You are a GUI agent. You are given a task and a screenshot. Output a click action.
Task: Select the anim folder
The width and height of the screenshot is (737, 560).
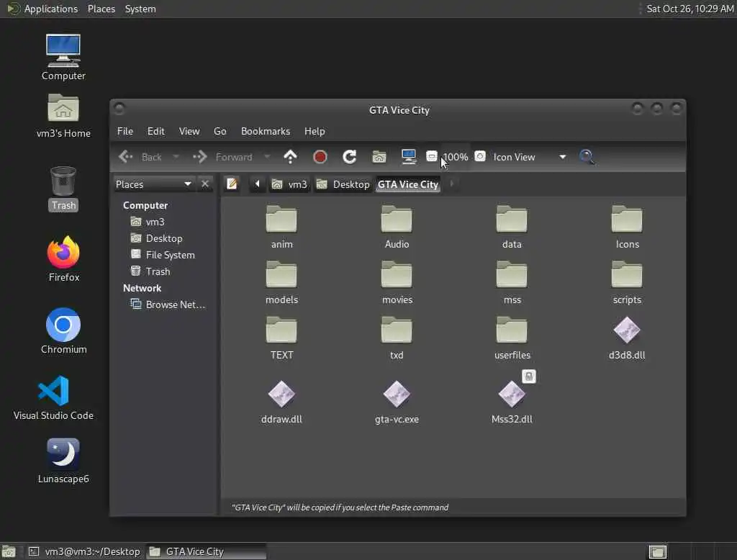pyautogui.click(x=281, y=227)
